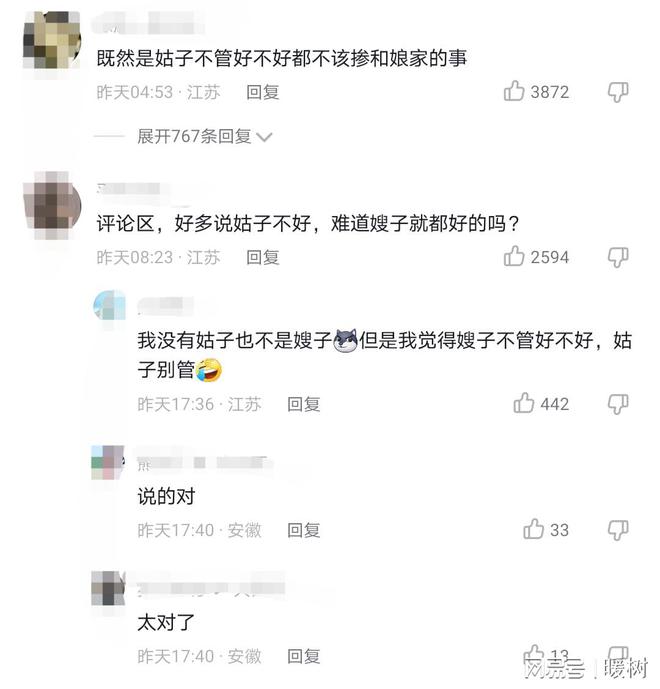The image size is (660, 689).
Task: Reply to the 昨天08:23 江苏 comment
Action: click(262, 257)
